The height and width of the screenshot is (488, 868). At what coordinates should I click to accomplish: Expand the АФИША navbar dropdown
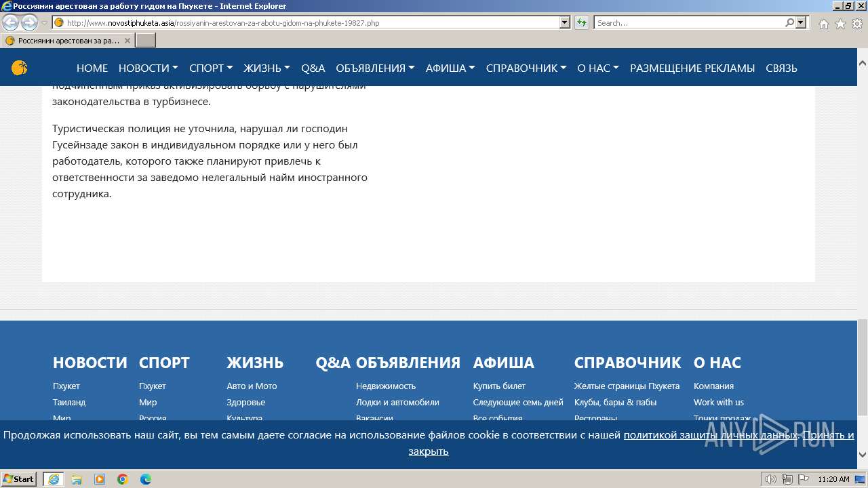coord(450,68)
